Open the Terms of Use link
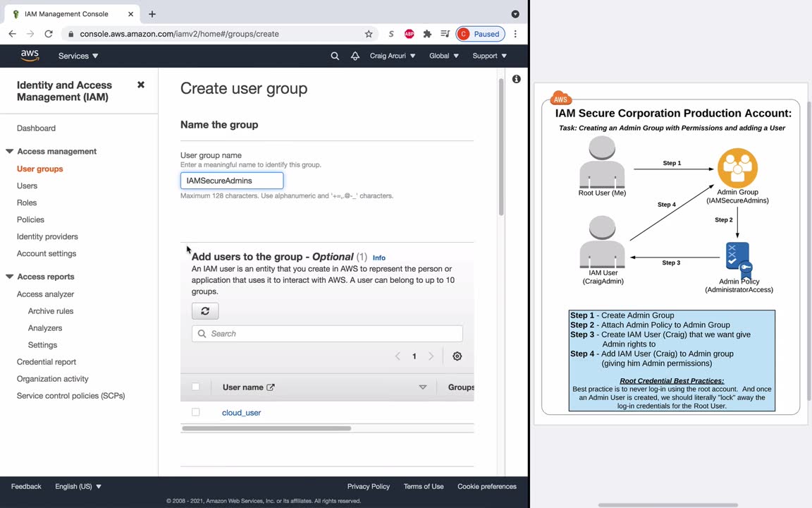 pos(424,486)
